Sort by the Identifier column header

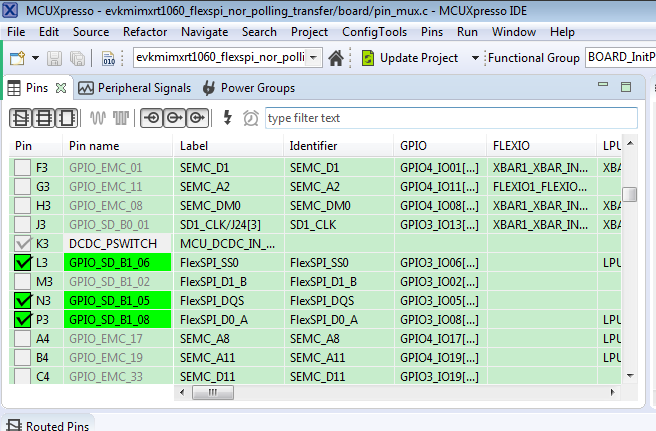339,146
